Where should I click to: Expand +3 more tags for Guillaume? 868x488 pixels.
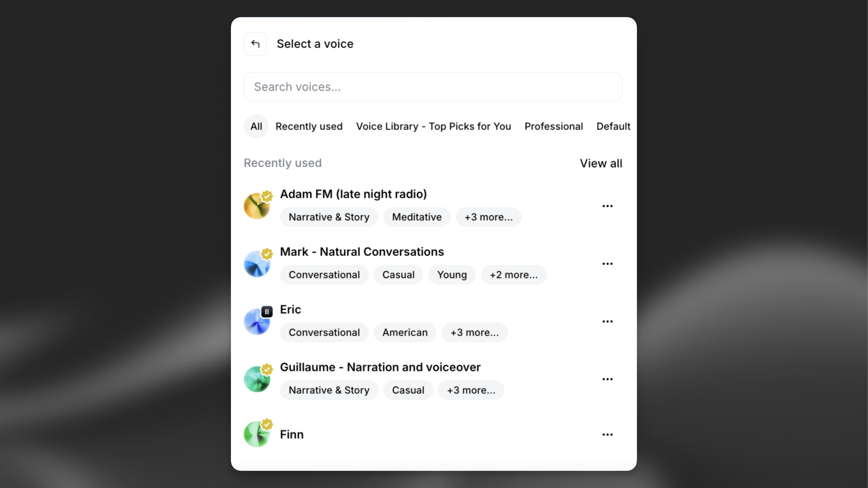click(x=471, y=390)
